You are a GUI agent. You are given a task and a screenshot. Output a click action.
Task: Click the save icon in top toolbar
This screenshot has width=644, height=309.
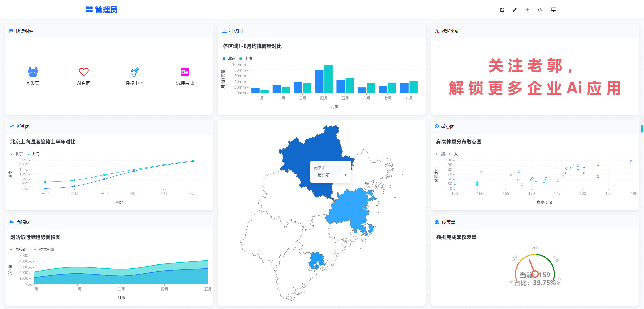(x=502, y=10)
